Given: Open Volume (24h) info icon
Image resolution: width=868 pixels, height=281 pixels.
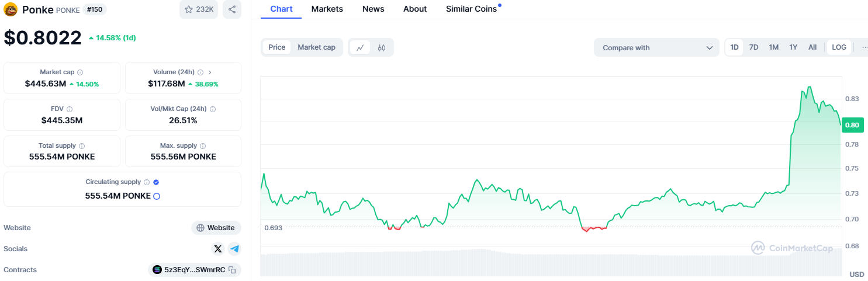Looking at the screenshot, I should (x=200, y=72).
